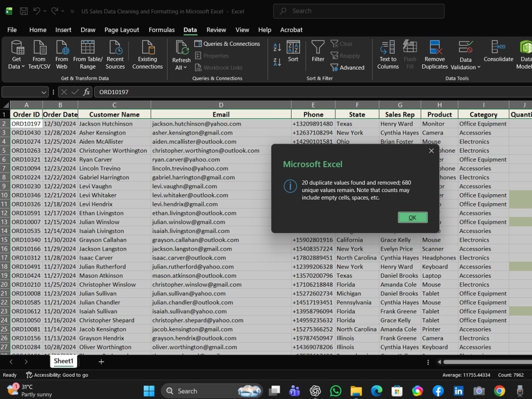Sort Z to A descending icon
Image resolution: width=532 pixels, height=399 pixels.
tap(277, 62)
